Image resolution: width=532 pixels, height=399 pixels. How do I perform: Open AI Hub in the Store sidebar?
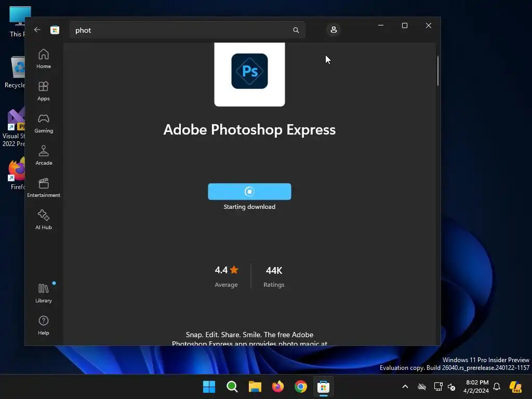pyautogui.click(x=44, y=220)
